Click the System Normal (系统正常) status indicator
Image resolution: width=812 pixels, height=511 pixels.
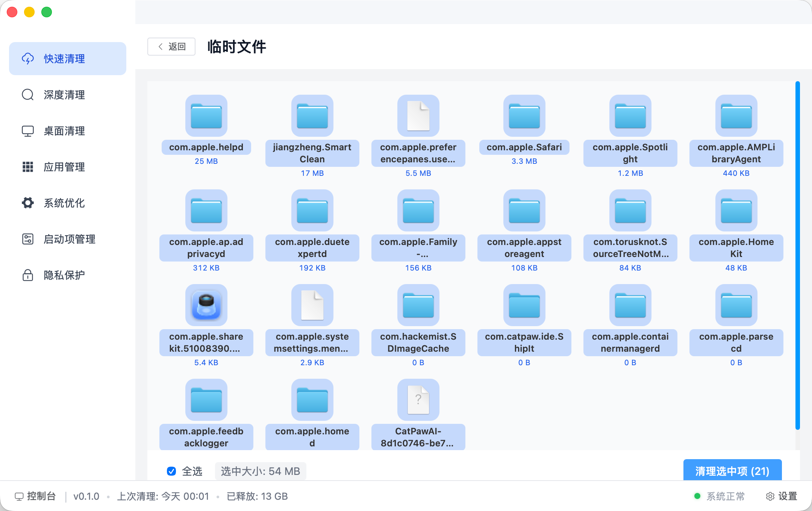point(720,496)
